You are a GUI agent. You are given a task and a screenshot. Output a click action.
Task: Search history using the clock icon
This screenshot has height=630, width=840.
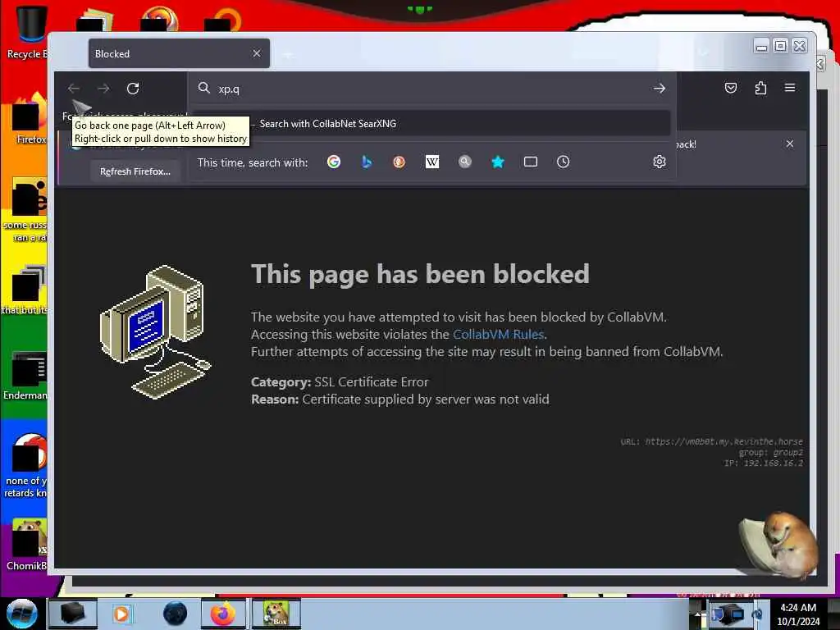[x=563, y=162]
